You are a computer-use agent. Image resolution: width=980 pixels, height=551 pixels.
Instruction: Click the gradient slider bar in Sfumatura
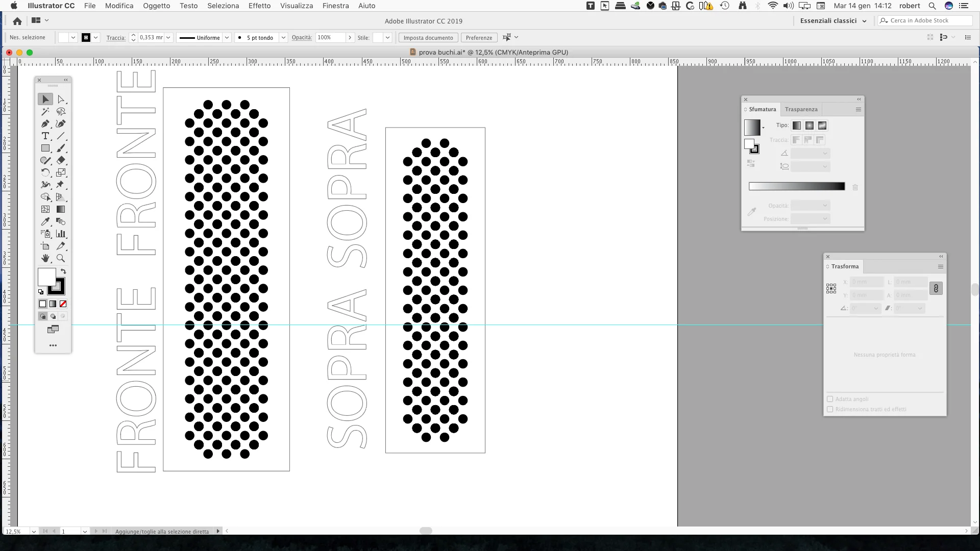(796, 187)
